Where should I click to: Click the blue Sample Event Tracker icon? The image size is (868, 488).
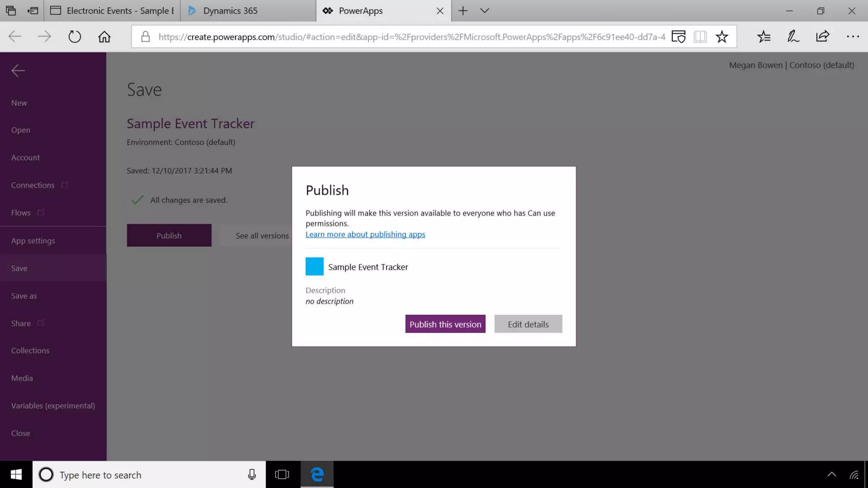click(314, 266)
